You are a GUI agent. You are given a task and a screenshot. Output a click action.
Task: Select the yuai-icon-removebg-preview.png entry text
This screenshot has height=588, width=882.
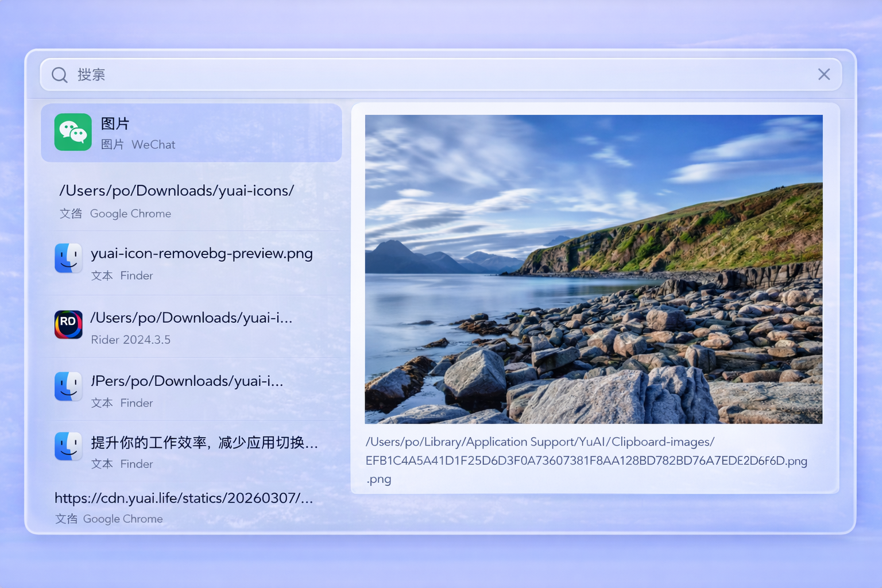coord(202,253)
